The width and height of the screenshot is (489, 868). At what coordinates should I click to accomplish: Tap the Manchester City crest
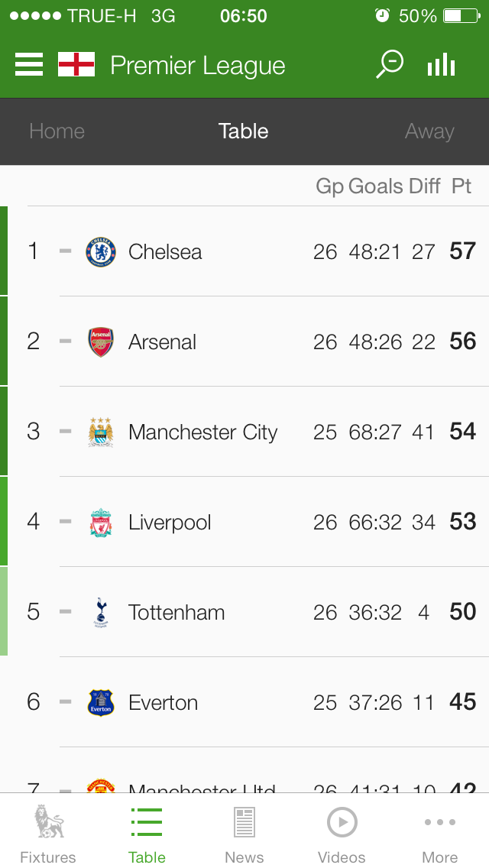tap(101, 432)
